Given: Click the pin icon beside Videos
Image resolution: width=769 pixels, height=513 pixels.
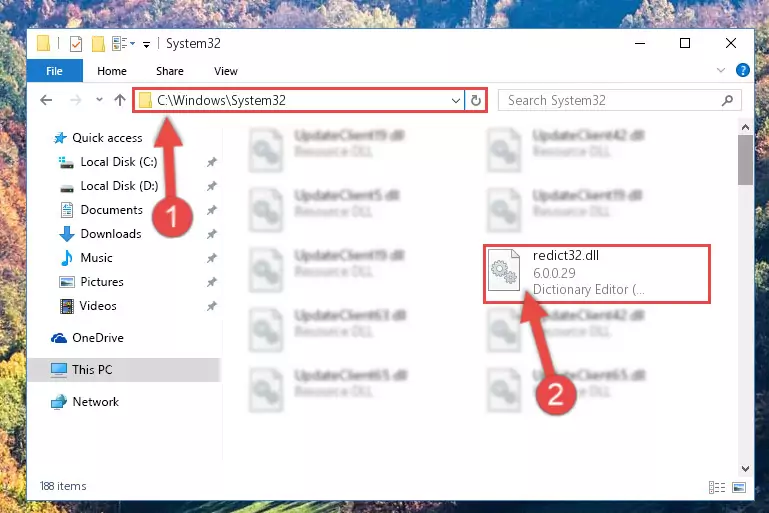Looking at the screenshot, I should coord(211,306).
